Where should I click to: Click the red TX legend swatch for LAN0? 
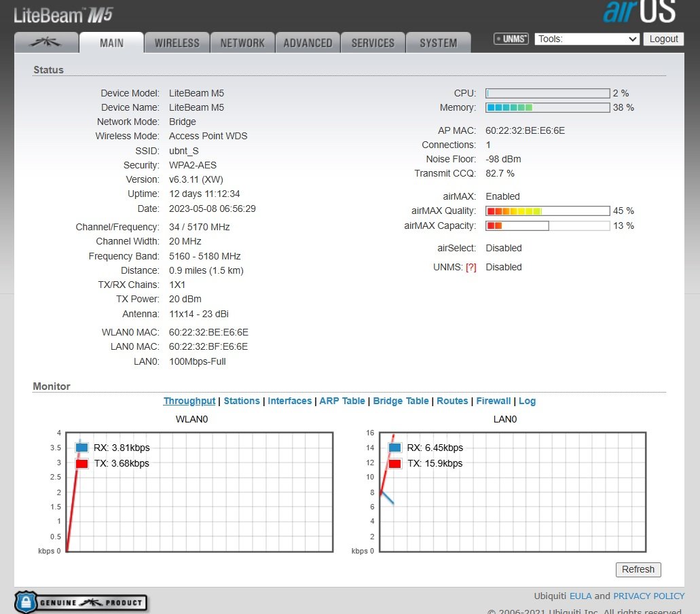pos(394,463)
